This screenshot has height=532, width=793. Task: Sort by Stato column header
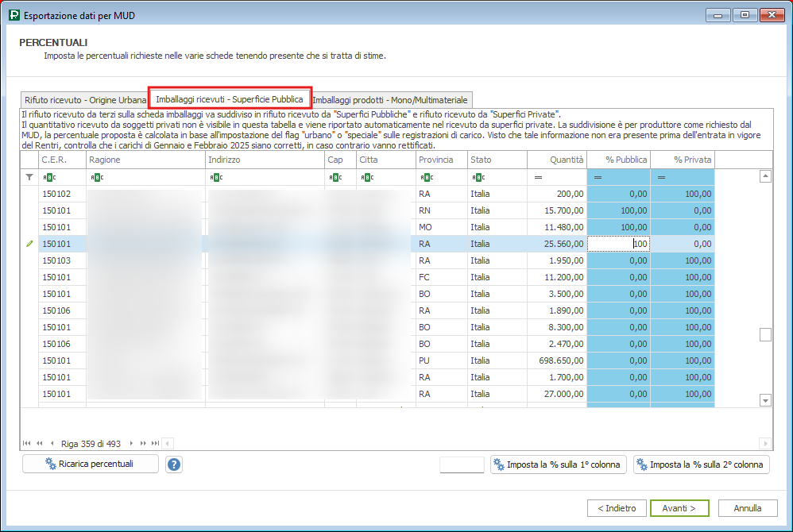(497, 160)
